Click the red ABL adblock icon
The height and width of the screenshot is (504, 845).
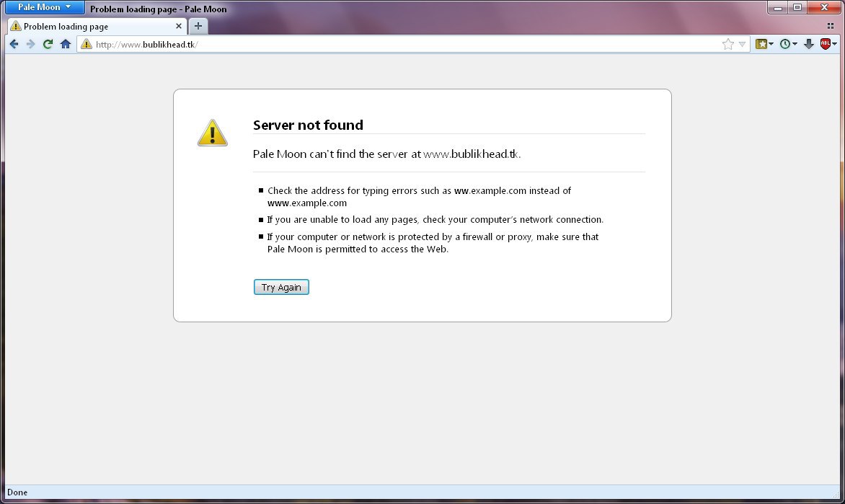point(825,44)
